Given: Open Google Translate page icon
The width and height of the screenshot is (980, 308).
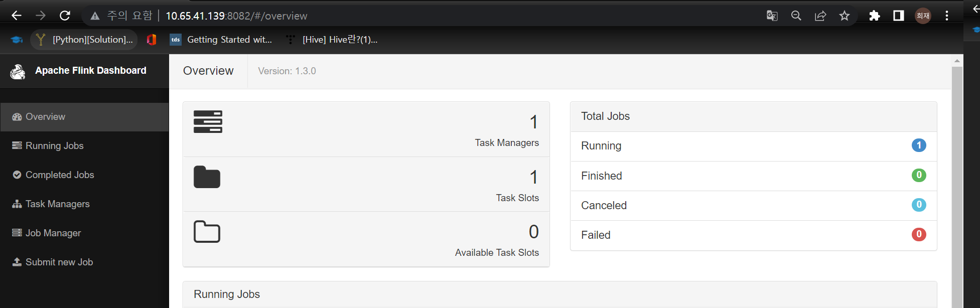Looking at the screenshot, I should (x=772, y=16).
